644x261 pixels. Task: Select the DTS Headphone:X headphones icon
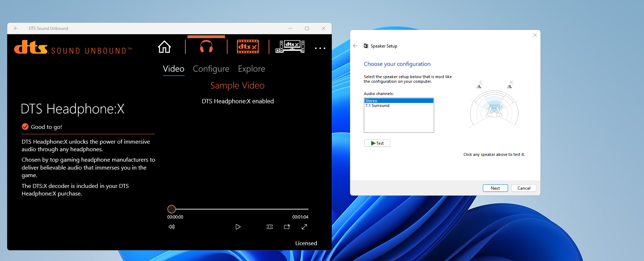(x=206, y=47)
